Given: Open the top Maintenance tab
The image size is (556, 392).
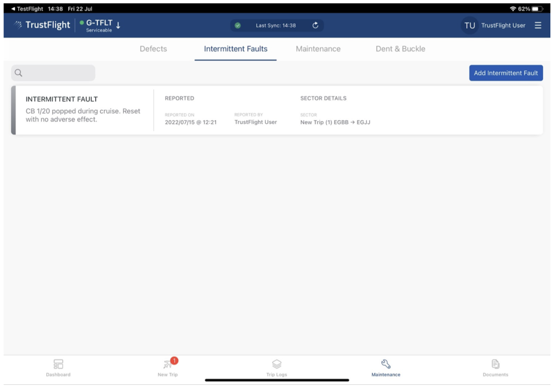Looking at the screenshot, I should [318, 49].
